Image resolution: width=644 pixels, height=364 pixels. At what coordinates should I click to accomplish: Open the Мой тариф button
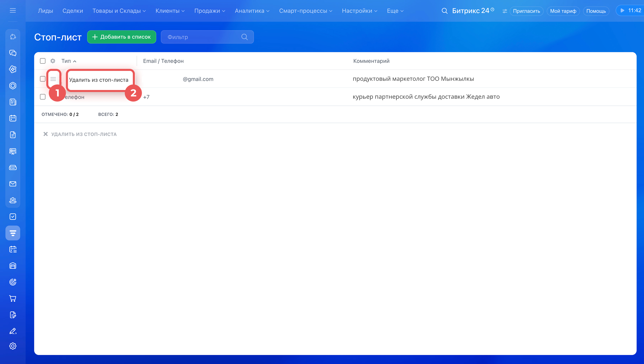563,11
